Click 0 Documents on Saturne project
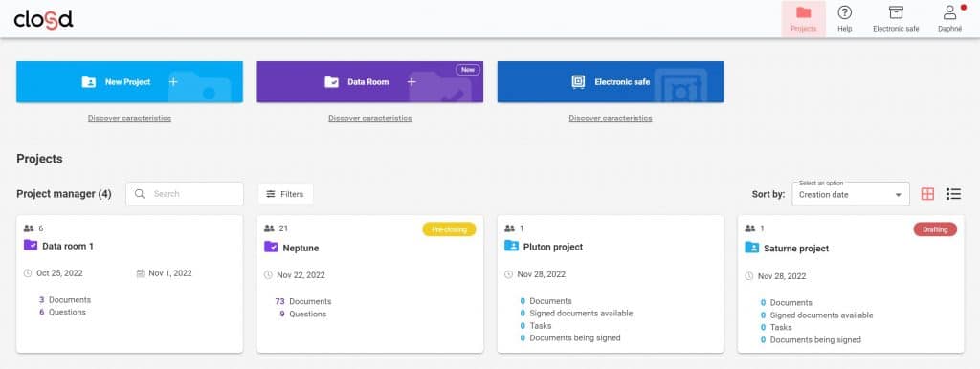 (x=787, y=302)
